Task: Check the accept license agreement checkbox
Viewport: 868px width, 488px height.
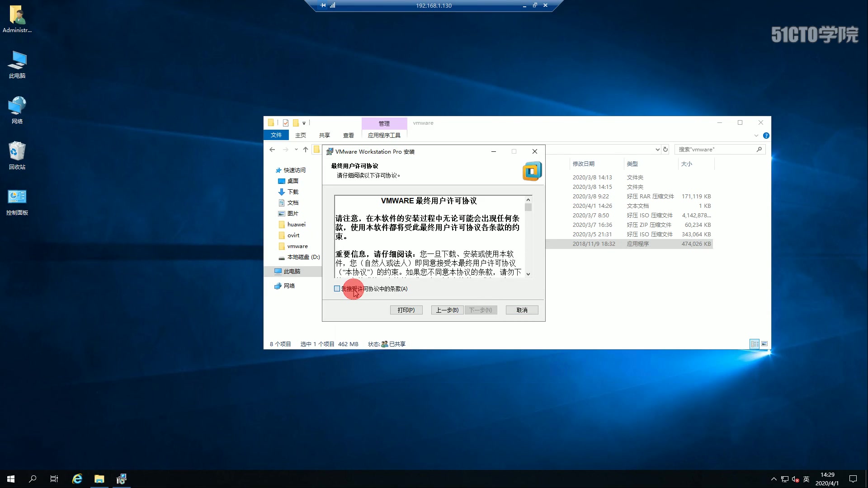Action: click(x=337, y=289)
